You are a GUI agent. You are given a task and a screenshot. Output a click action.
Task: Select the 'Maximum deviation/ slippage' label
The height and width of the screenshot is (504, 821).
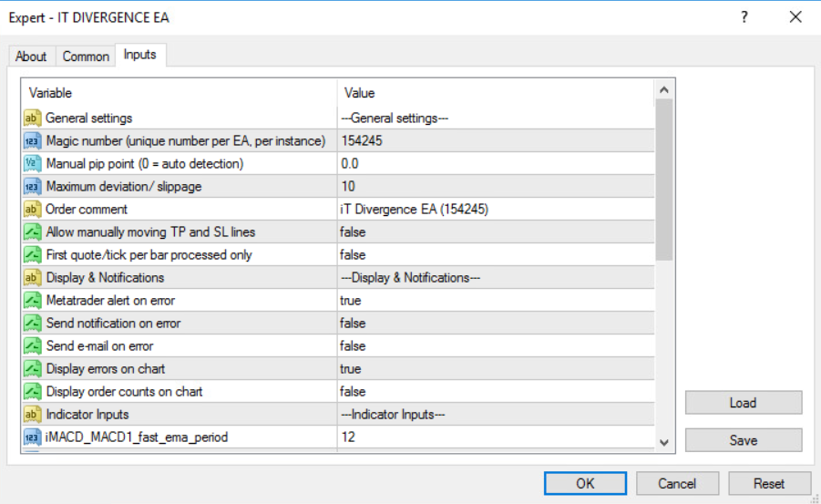124,187
